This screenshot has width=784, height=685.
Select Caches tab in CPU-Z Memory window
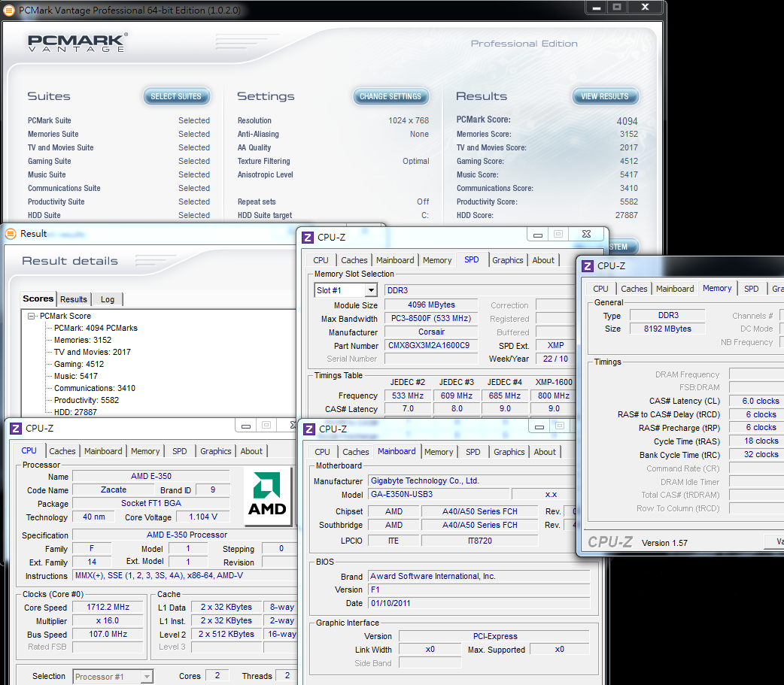pos(634,289)
